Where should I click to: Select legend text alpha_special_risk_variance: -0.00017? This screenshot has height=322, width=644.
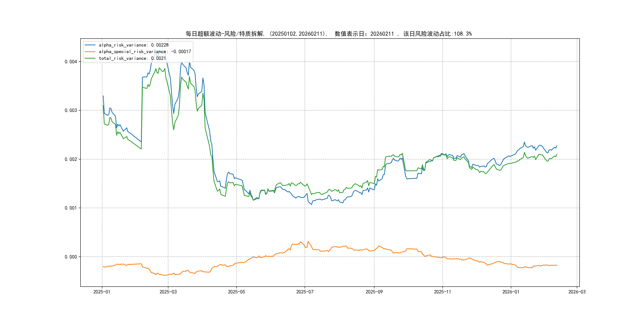pos(145,52)
